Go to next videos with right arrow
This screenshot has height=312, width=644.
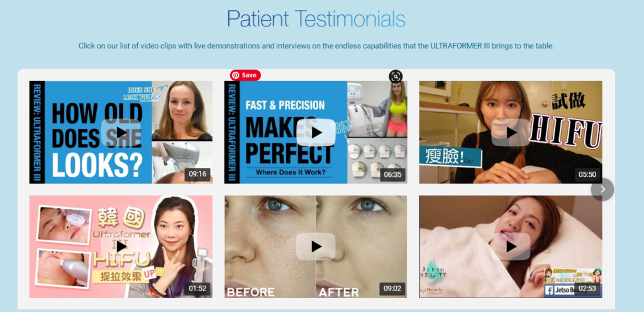tap(602, 189)
